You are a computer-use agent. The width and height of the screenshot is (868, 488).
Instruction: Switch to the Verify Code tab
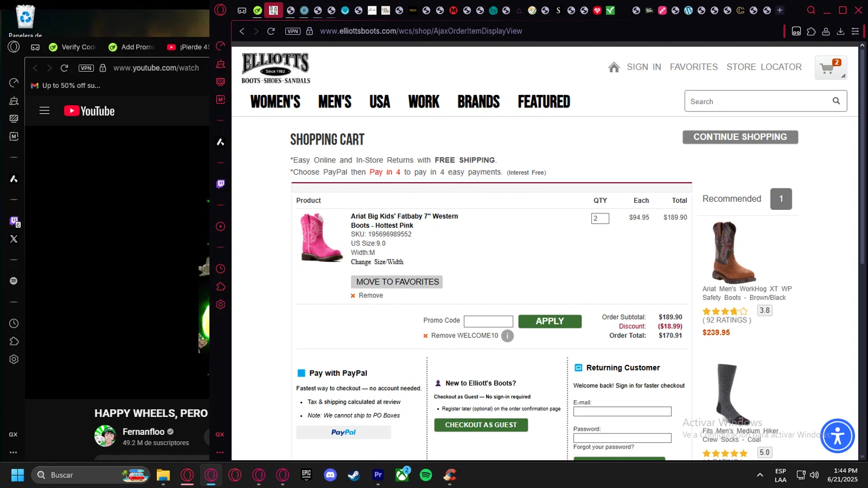[x=73, y=47]
